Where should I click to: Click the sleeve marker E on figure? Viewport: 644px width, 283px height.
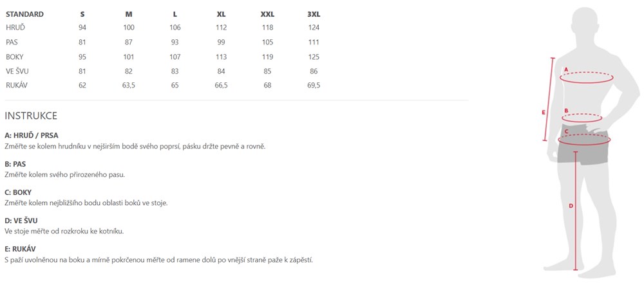coord(544,112)
